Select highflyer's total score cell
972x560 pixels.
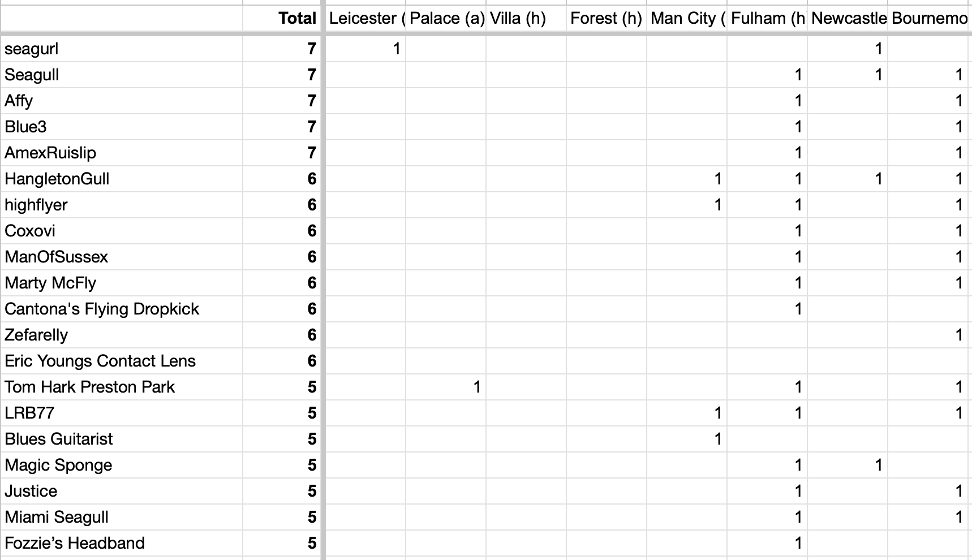click(281, 205)
